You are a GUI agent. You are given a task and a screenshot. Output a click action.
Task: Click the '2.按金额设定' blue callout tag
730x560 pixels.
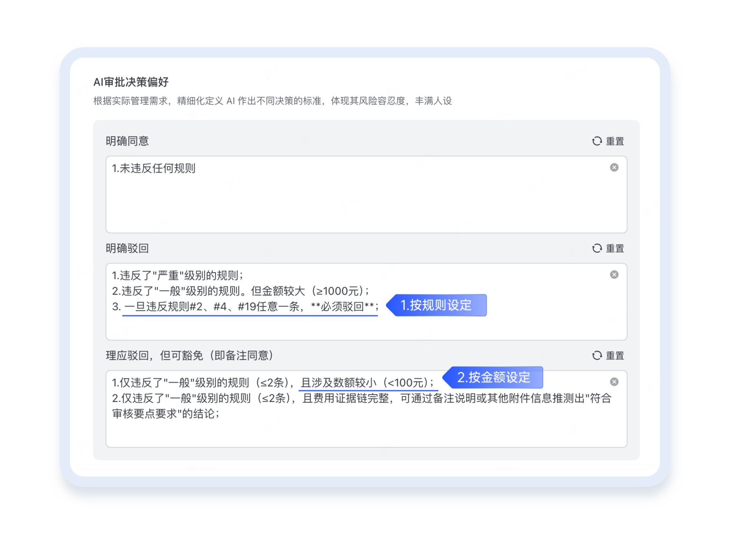(494, 377)
